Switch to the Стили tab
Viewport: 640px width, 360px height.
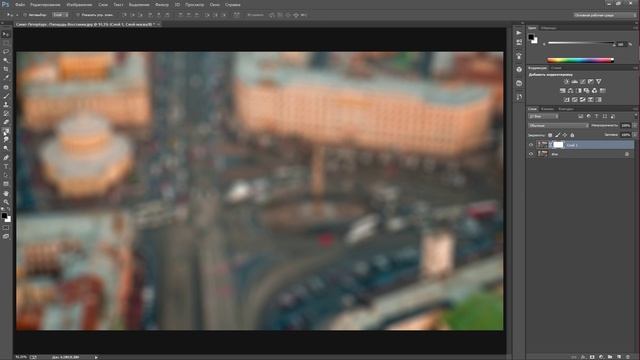coord(556,68)
